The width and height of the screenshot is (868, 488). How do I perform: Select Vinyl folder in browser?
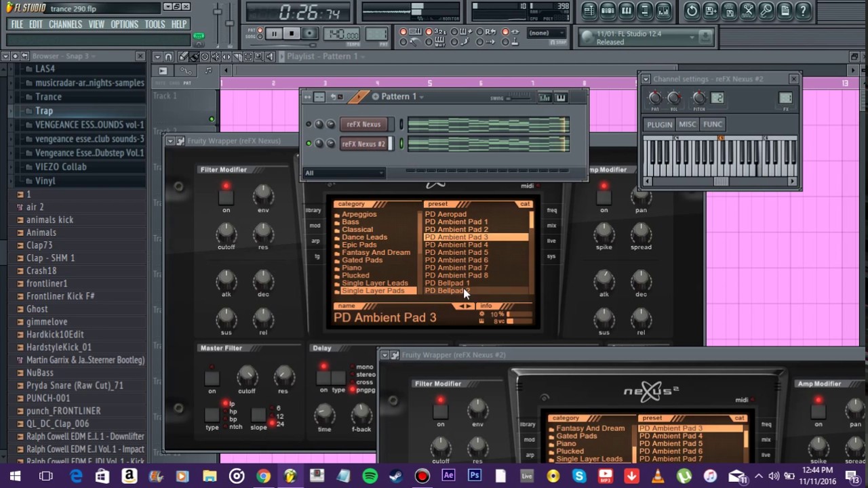tap(45, 181)
